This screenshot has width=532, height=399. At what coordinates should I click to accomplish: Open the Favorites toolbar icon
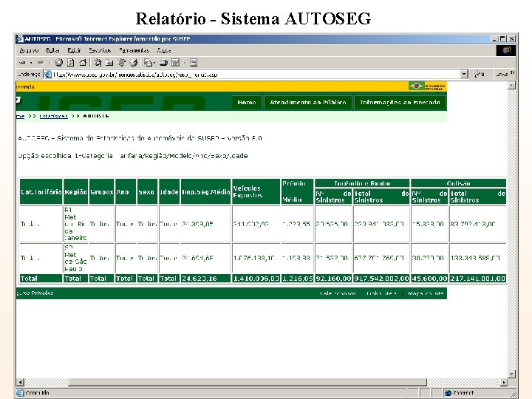[x=109, y=62]
